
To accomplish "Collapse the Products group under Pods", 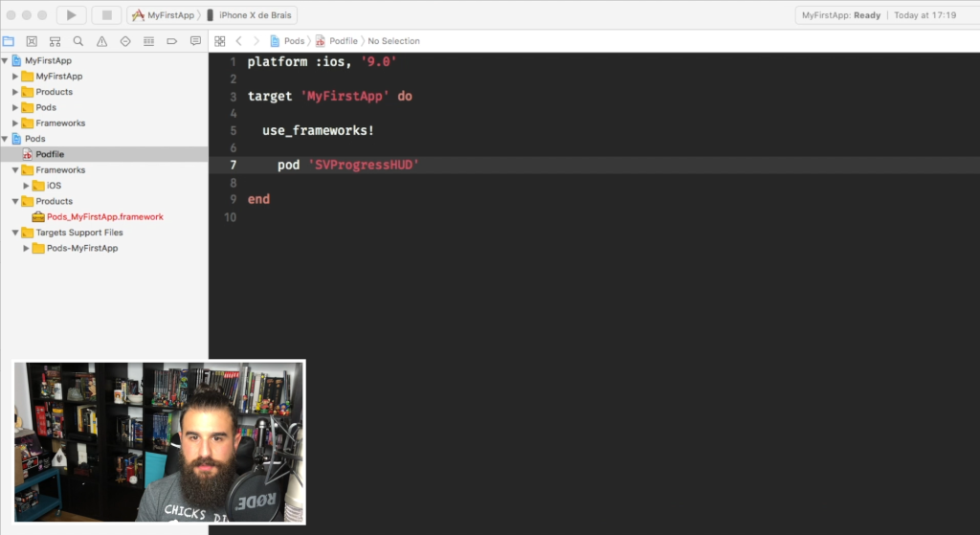I will (x=15, y=201).
